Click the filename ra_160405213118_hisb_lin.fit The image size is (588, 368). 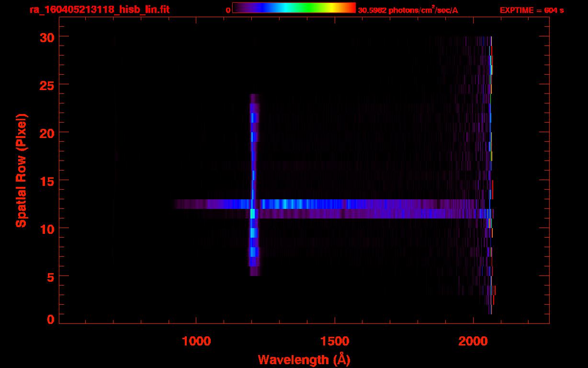pyautogui.click(x=99, y=9)
